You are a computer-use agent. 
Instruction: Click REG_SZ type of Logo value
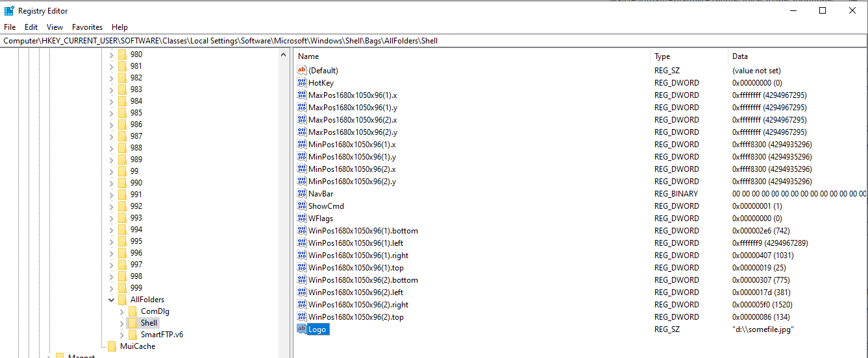tap(665, 329)
